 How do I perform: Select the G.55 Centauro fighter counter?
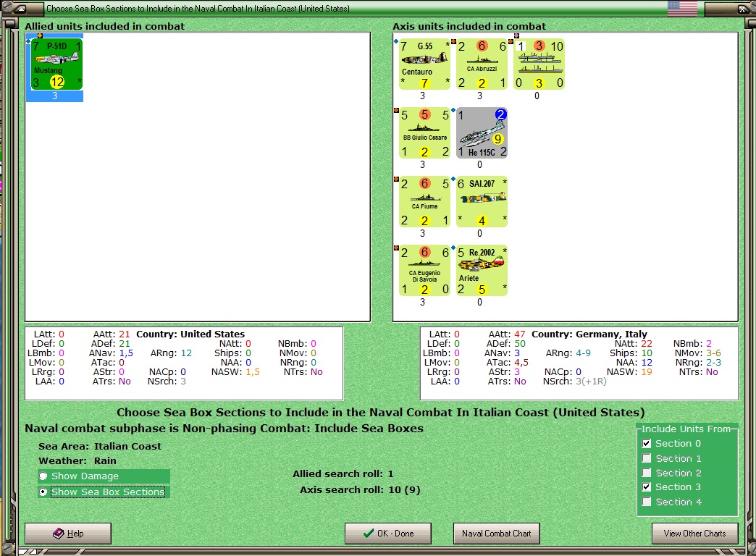click(x=425, y=64)
